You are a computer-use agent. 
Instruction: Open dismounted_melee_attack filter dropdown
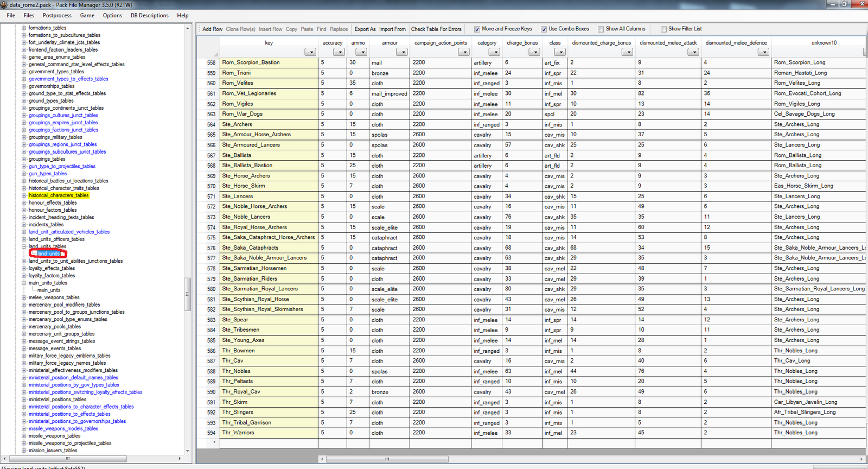(x=693, y=52)
